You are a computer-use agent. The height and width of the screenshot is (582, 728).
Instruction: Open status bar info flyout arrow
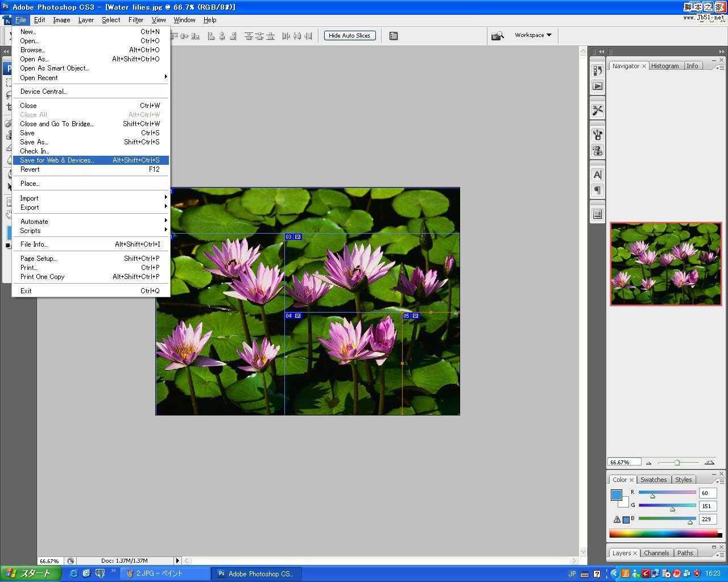pyautogui.click(x=177, y=561)
